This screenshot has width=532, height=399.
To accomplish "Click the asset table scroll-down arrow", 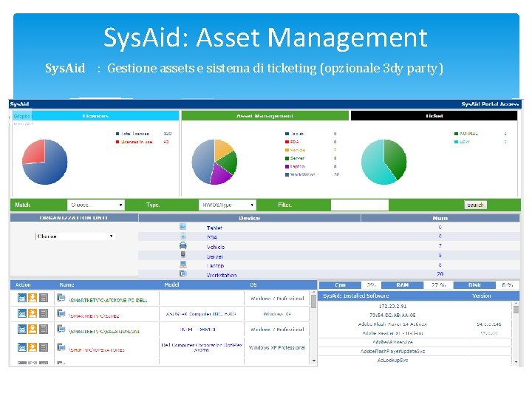I will point(314,361).
